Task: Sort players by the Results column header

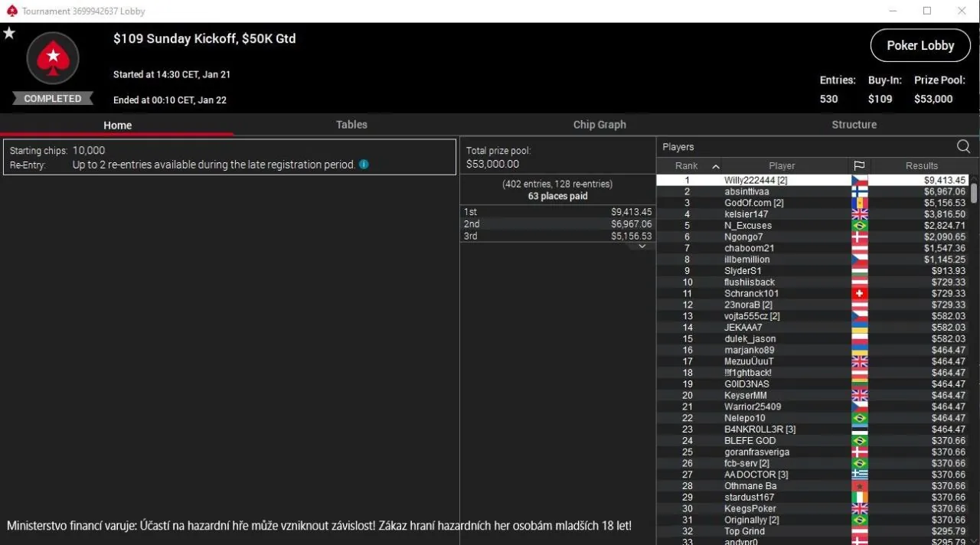Action: tap(921, 166)
